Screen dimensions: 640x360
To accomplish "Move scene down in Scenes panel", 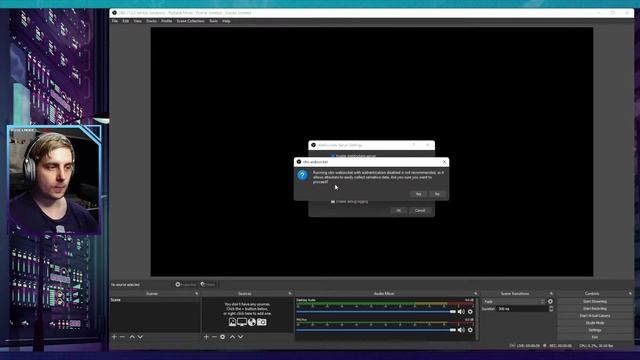I will coord(140,337).
